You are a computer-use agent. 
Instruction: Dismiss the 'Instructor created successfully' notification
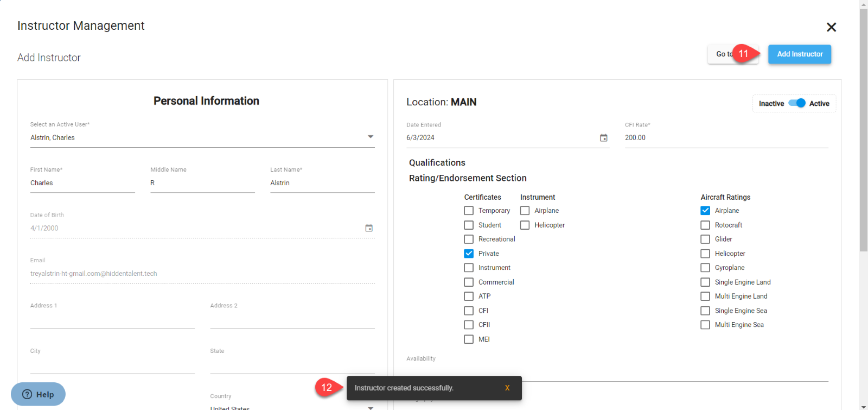(x=507, y=388)
